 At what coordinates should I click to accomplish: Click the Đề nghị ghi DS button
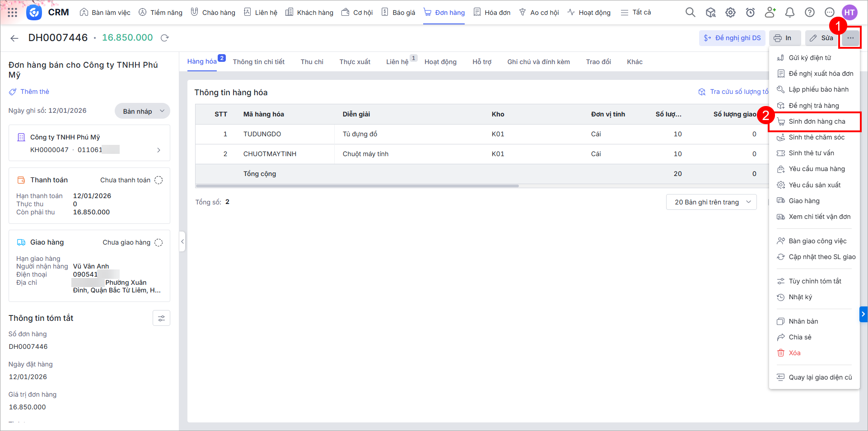tap(732, 38)
